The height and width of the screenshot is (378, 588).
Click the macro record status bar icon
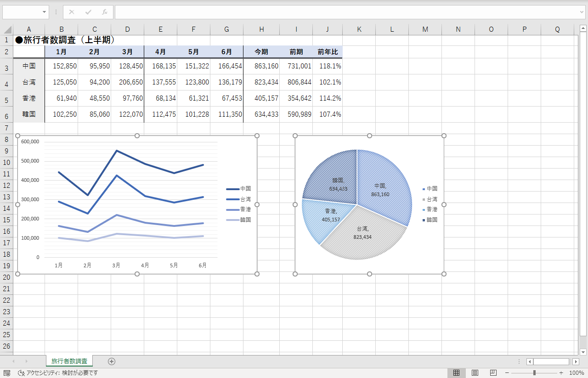tap(7, 373)
